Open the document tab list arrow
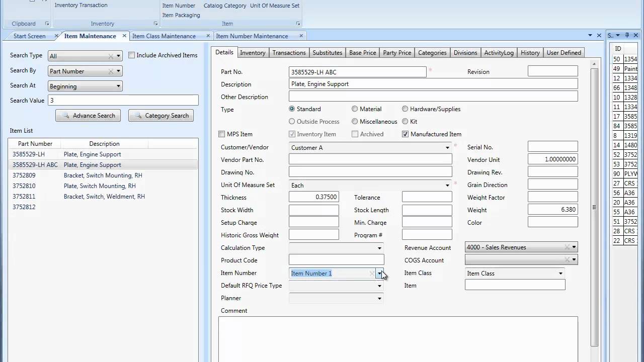This screenshot has width=644, height=362. (x=590, y=36)
